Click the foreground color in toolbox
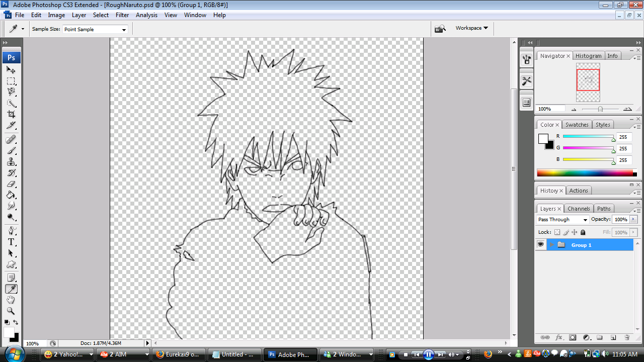This screenshot has height=362, width=644. point(9,332)
